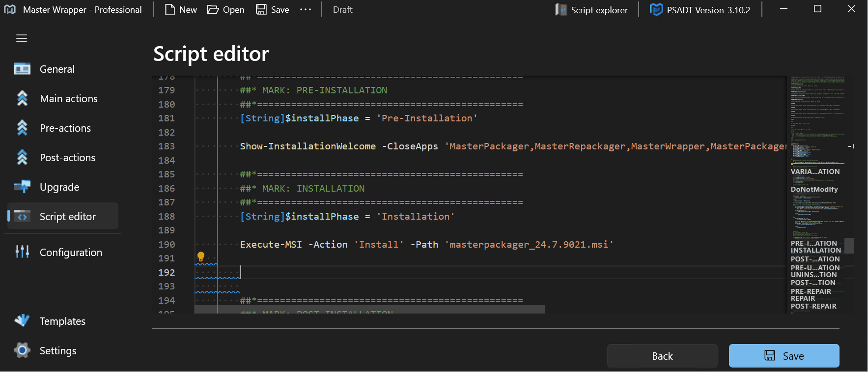
Task: Click the Master Wrapper app logo icon
Action: [x=10, y=9]
